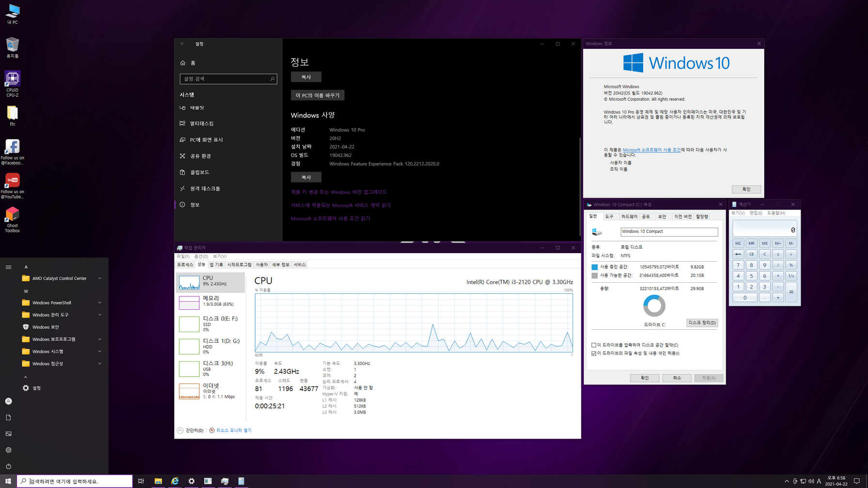Open the Follow us on YouTube shortcut
This screenshot has width=868, height=488.
[x=12, y=186]
